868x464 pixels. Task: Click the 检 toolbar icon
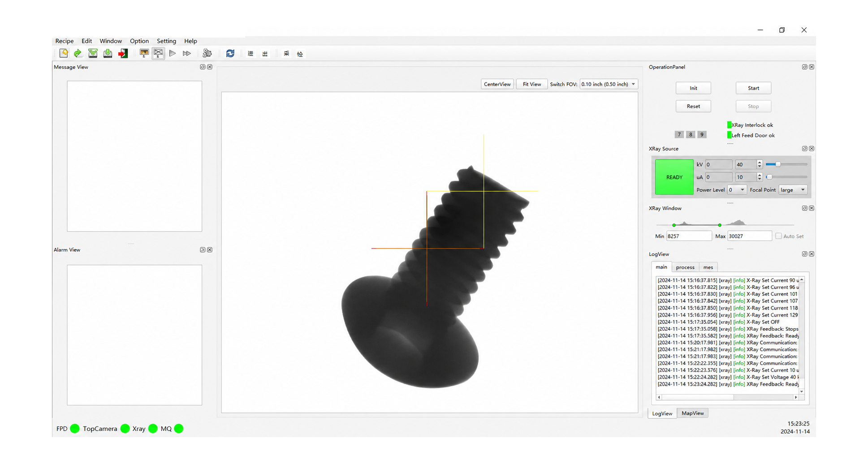[x=300, y=54]
